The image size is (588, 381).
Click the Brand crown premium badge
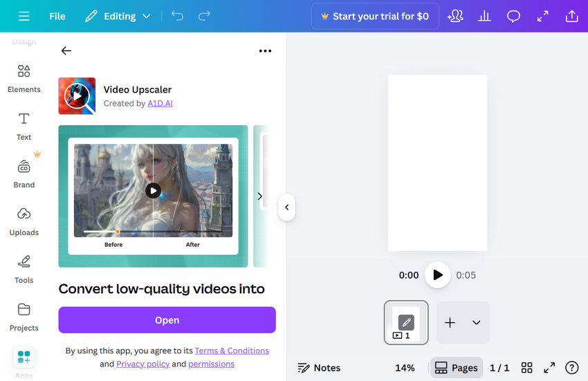pos(37,154)
